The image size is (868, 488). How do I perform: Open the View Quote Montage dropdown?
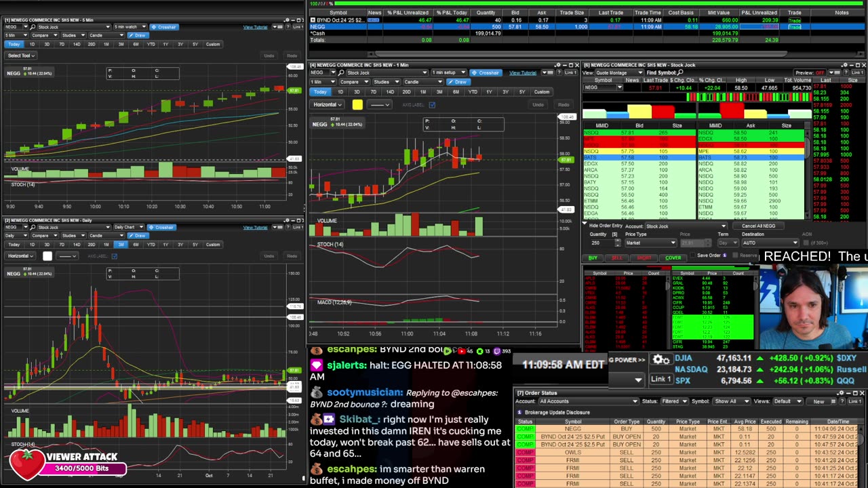618,73
